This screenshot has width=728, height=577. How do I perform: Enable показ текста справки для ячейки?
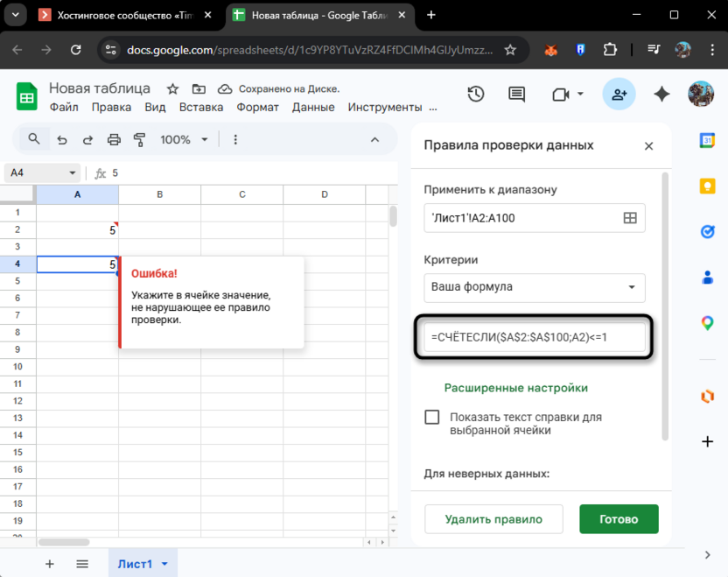(x=432, y=418)
